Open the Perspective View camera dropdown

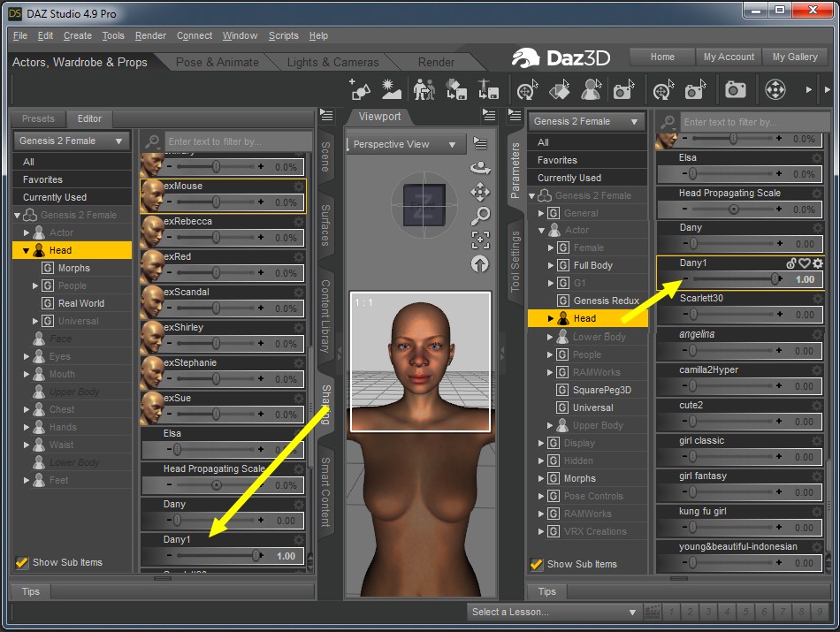click(404, 144)
